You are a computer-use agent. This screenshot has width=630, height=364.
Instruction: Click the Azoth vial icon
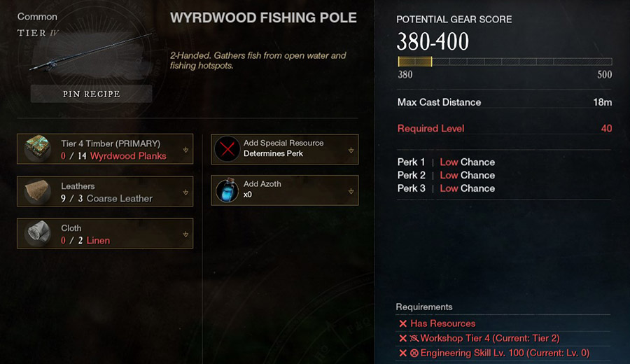point(227,190)
